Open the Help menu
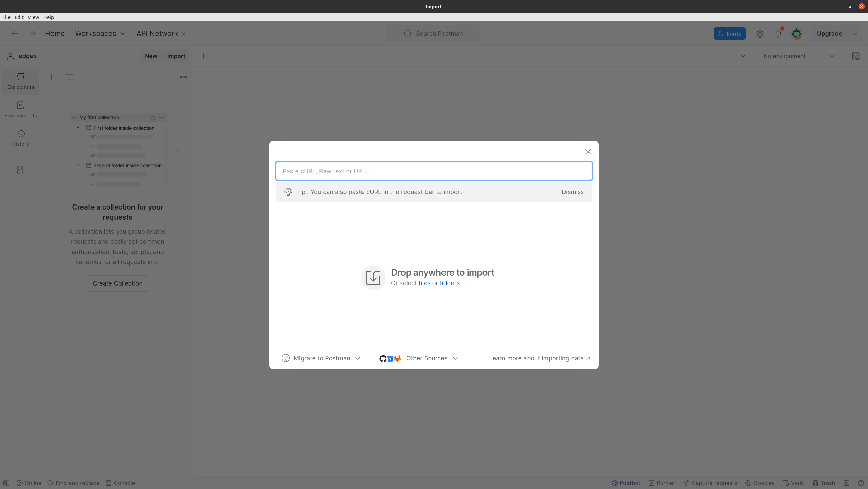This screenshot has width=868, height=489. [48, 17]
